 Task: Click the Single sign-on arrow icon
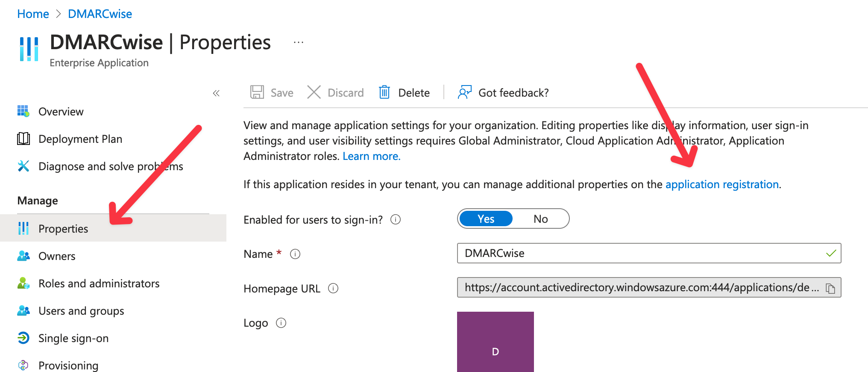[x=23, y=338]
